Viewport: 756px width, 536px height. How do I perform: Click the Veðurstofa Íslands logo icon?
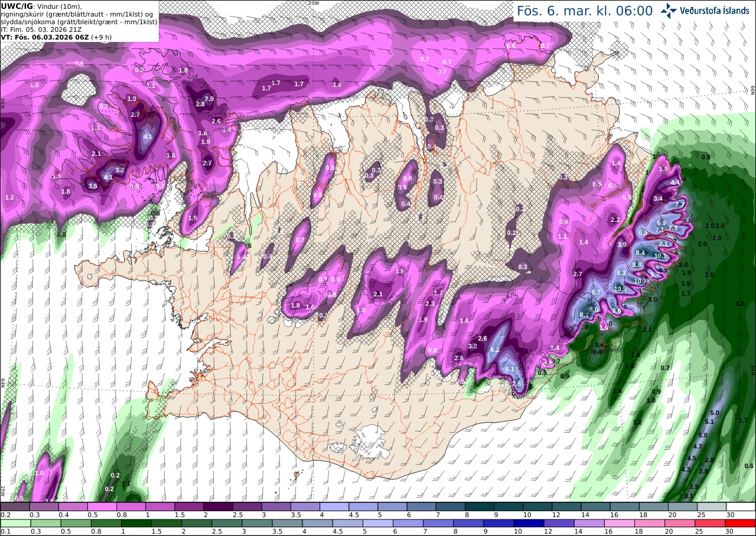point(669,10)
